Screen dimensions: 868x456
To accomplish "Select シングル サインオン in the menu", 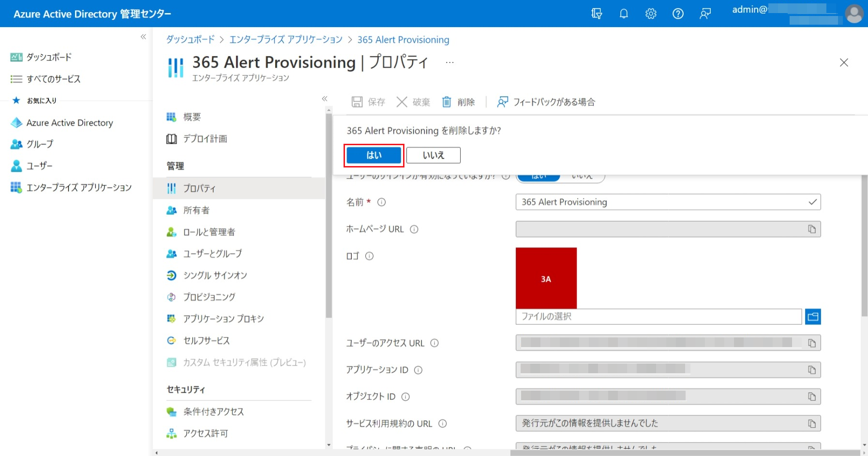I will click(x=215, y=275).
